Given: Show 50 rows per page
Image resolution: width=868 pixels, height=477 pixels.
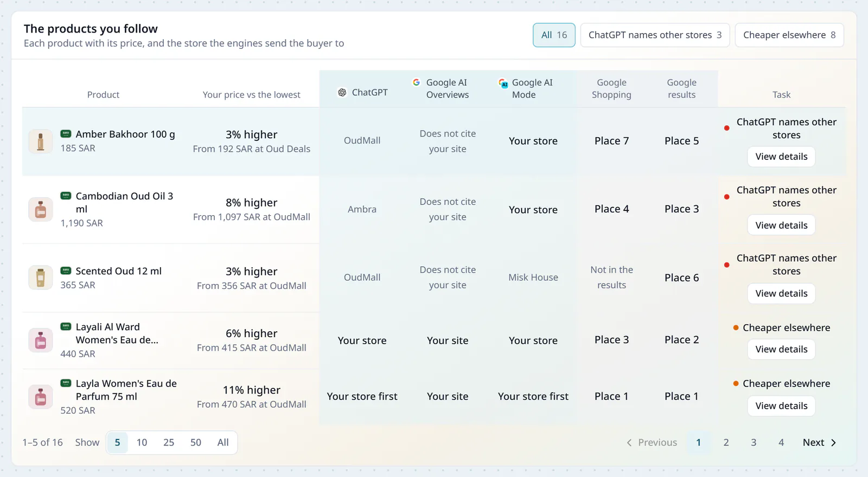Looking at the screenshot, I should [x=196, y=443].
